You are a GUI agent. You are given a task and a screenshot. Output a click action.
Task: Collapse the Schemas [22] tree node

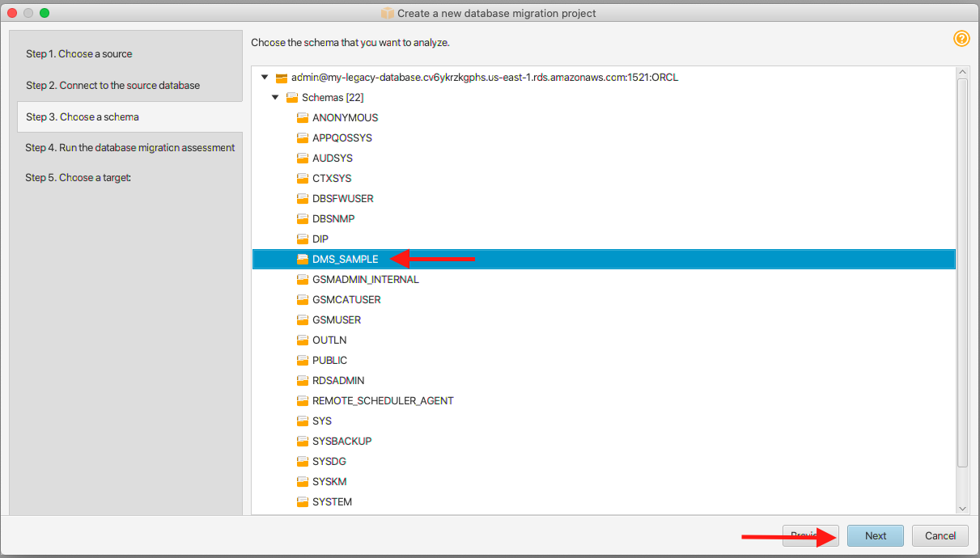point(275,98)
